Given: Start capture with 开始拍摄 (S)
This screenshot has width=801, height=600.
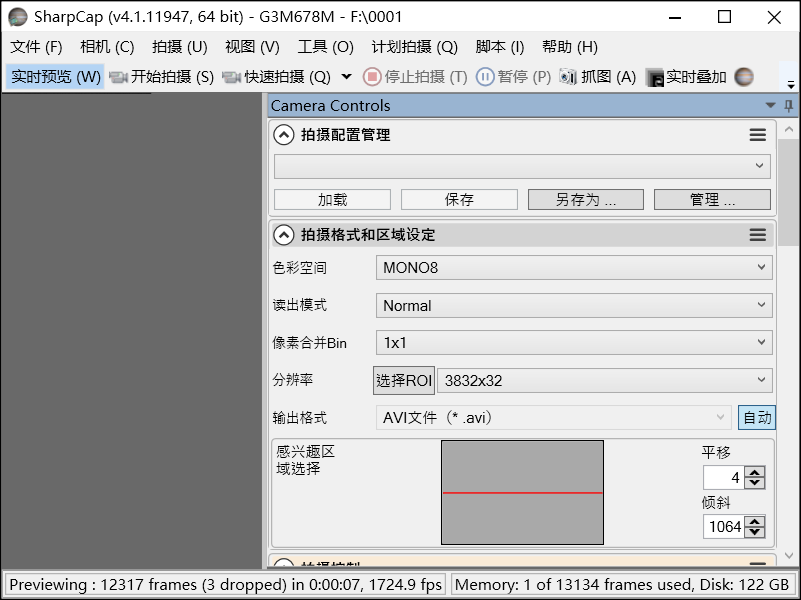Looking at the screenshot, I should 162,77.
